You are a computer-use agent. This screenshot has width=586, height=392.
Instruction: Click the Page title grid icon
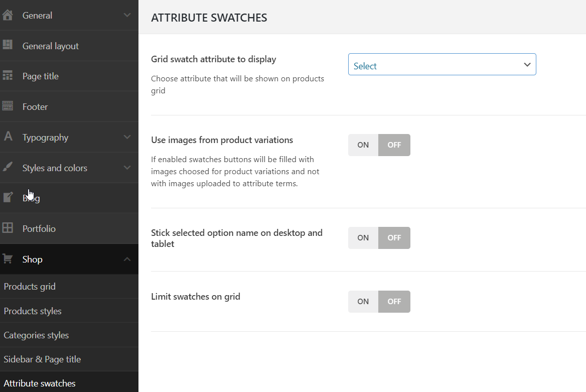click(x=7, y=76)
